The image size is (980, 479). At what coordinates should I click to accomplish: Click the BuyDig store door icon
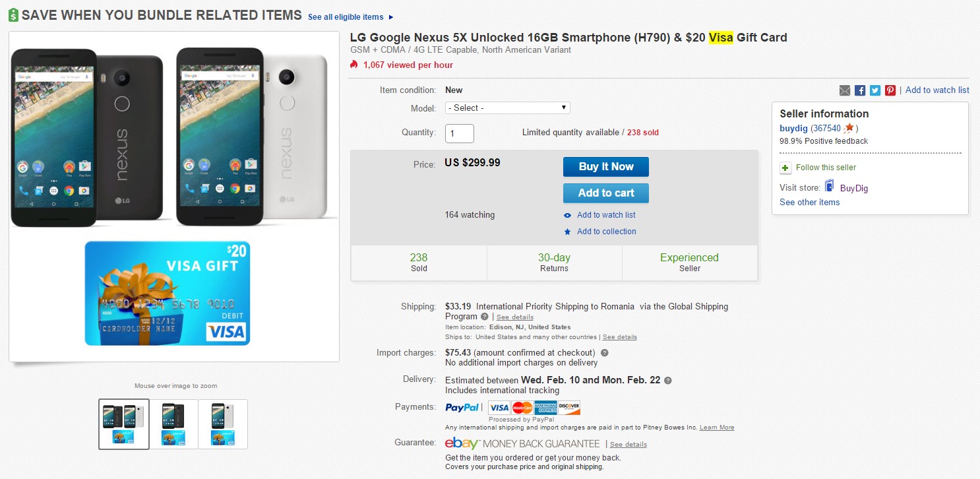coord(830,187)
